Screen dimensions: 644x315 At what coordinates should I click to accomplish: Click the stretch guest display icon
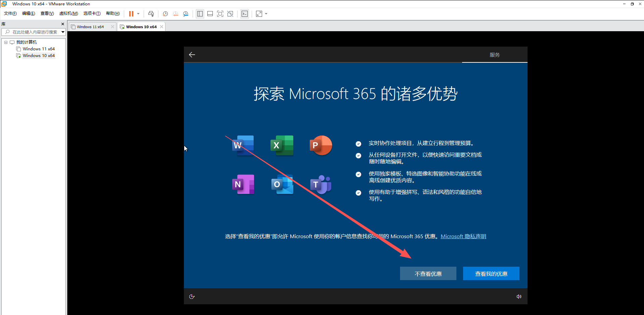pyautogui.click(x=259, y=14)
